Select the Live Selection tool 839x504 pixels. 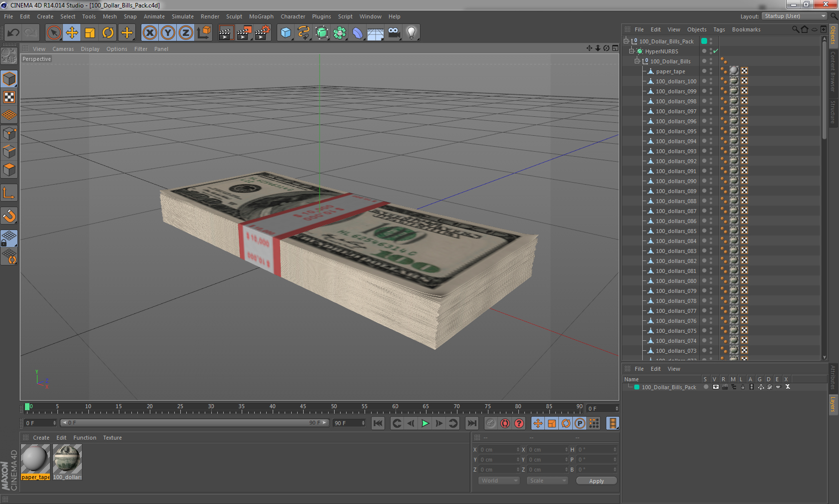pyautogui.click(x=53, y=33)
